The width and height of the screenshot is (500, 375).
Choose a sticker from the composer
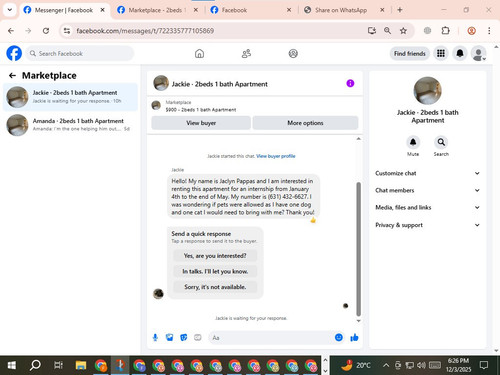pos(184,338)
